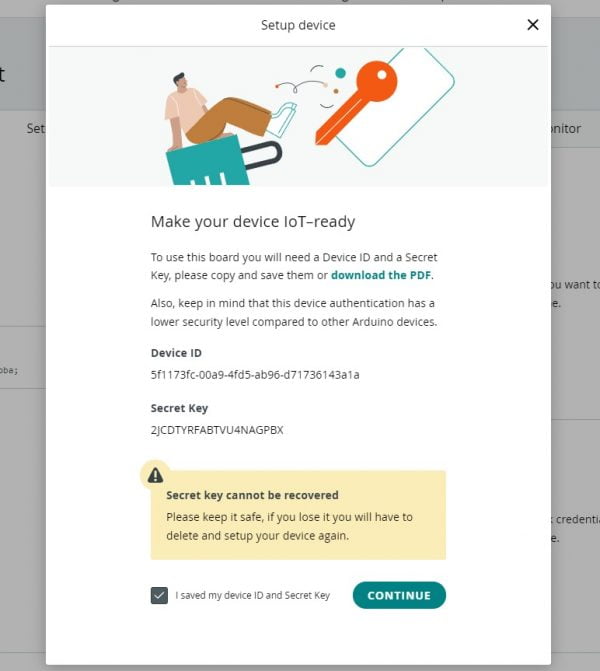Close the Setup device dialog

coord(533,25)
